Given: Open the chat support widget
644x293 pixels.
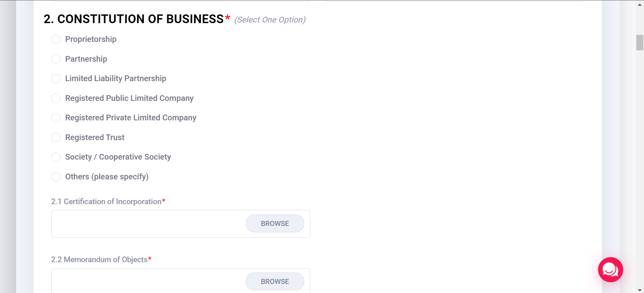Looking at the screenshot, I should click(x=610, y=270).
